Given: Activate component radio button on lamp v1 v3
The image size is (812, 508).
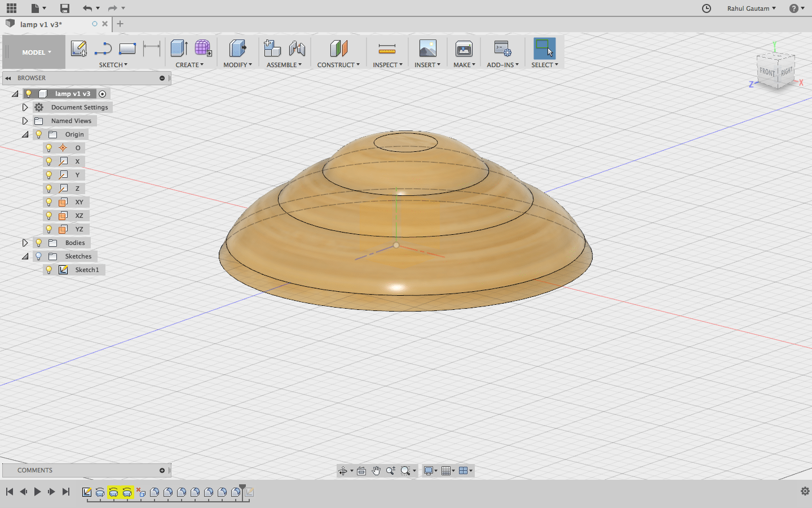Looking at the screenshot, I should [103, 94].
